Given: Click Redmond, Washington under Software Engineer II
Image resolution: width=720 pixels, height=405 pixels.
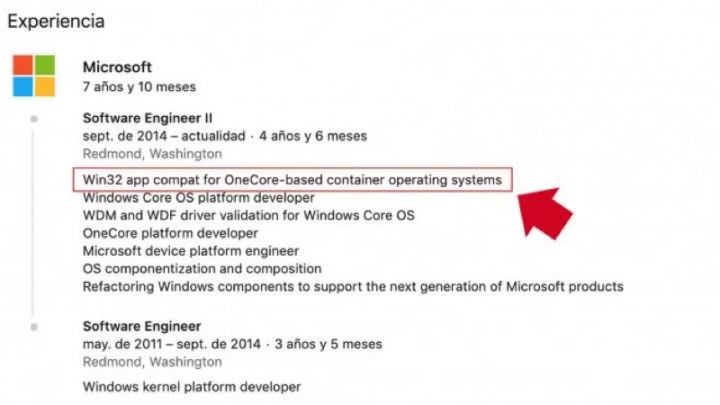Looking at the screenshot, I should click(x=152, y=154).
